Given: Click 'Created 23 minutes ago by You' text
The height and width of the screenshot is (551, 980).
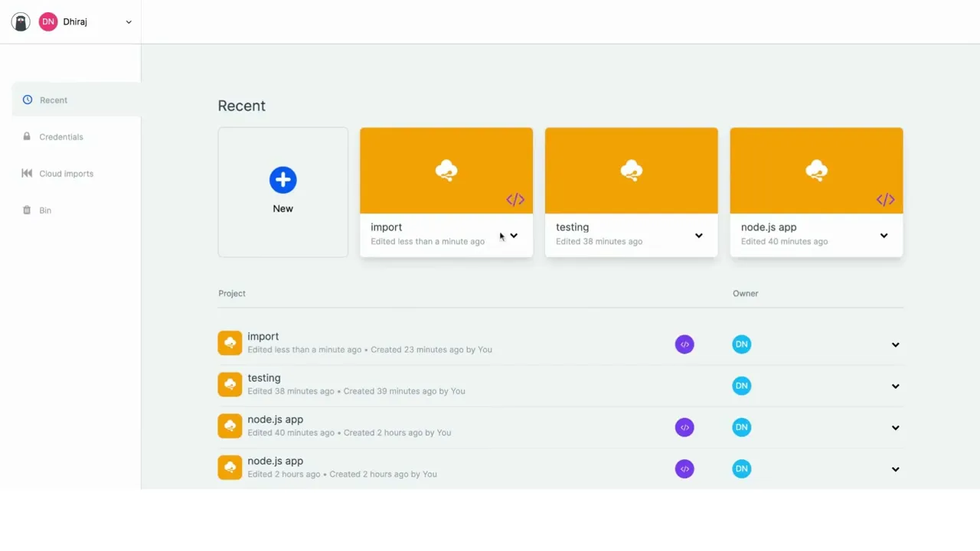Looking at the screenshot, I should pos(432,350).
